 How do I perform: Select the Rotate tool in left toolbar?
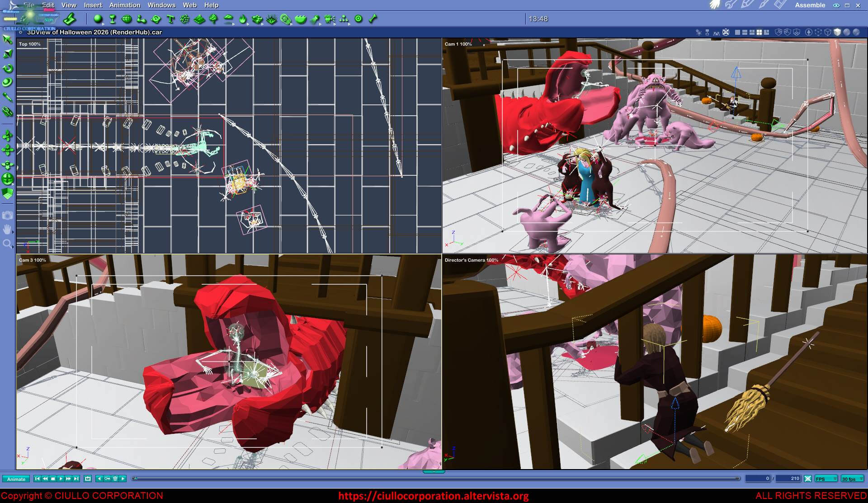pos(8,69)
